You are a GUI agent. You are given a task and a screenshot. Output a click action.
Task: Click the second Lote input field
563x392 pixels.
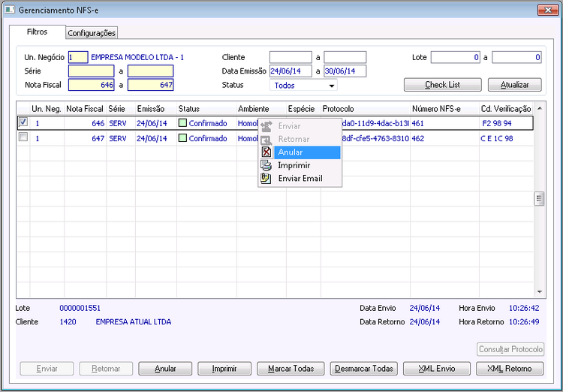[x=516, y=57]
